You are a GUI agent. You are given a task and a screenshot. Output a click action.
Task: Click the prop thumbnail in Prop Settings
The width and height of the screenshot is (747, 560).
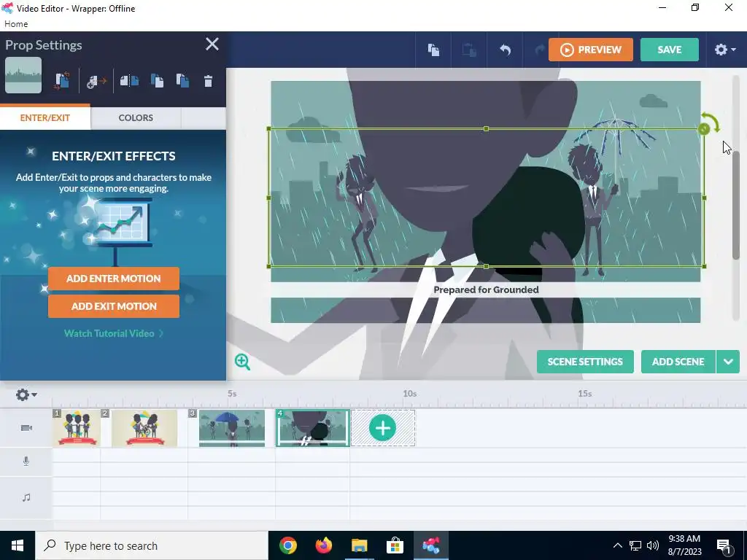(23, 75)
